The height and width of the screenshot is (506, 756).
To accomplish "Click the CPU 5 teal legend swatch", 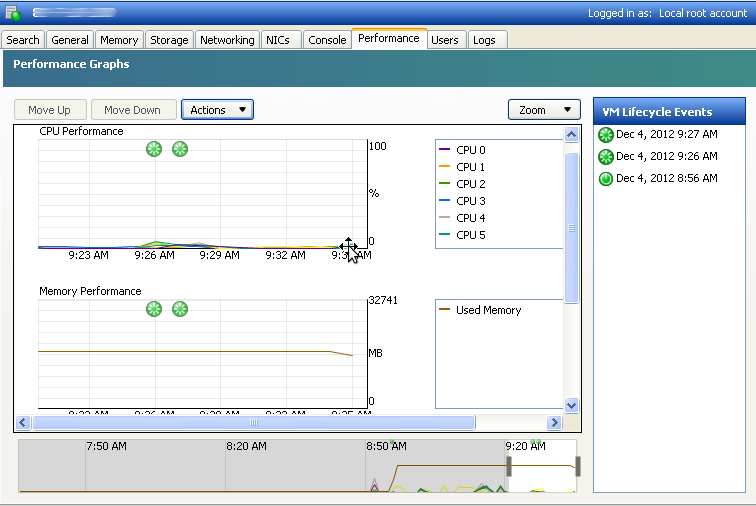I will 445,234.
